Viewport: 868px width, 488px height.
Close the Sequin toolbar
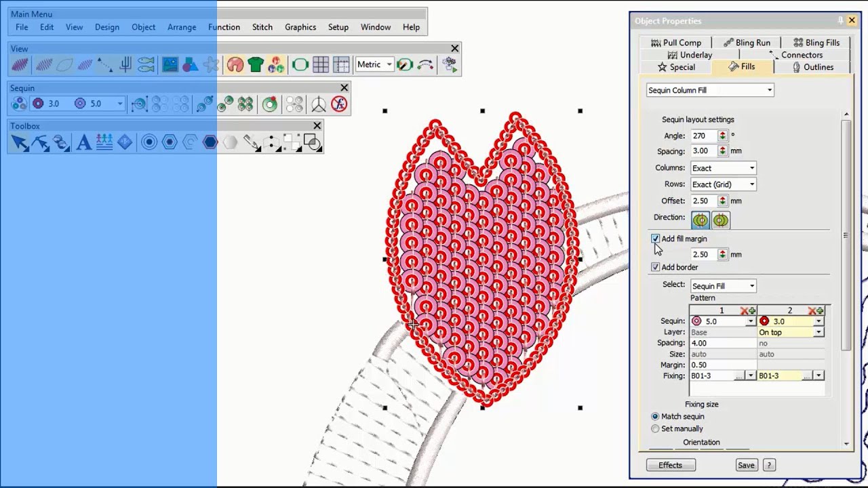tap(344, 87)
